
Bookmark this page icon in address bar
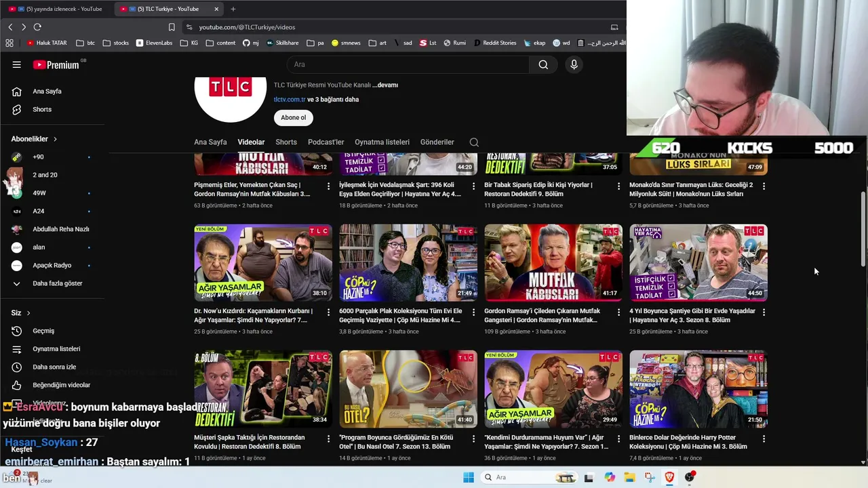(x=172, y=27)
